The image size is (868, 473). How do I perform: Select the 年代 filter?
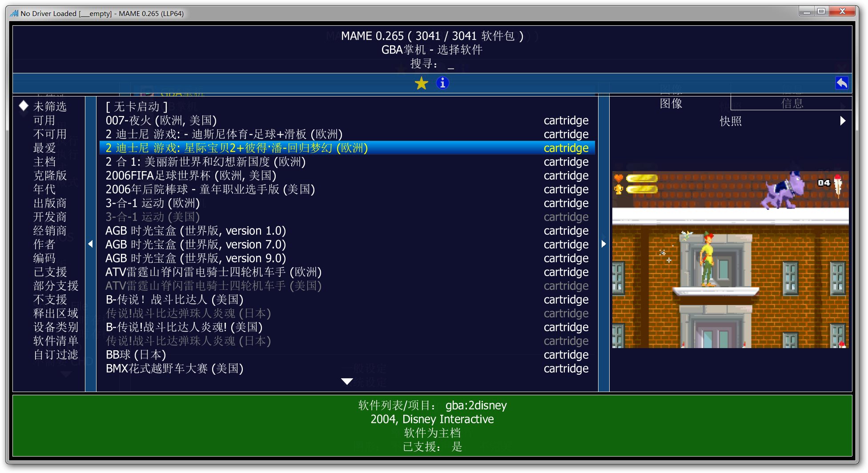click(44, 189)
